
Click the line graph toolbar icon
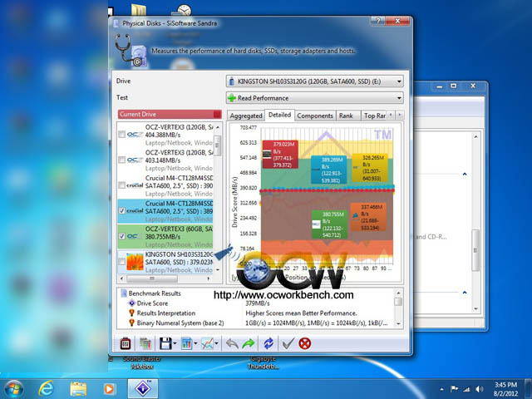(207, 343)
